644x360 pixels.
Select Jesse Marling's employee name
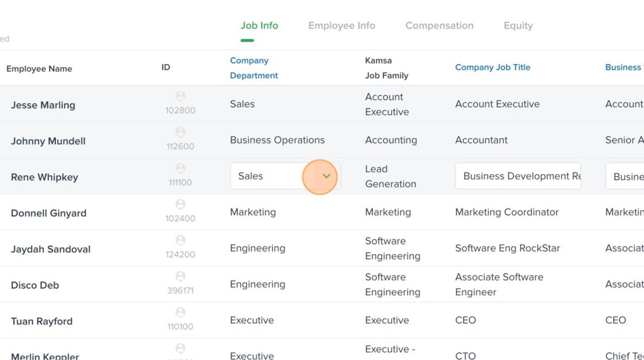(43, 105)
